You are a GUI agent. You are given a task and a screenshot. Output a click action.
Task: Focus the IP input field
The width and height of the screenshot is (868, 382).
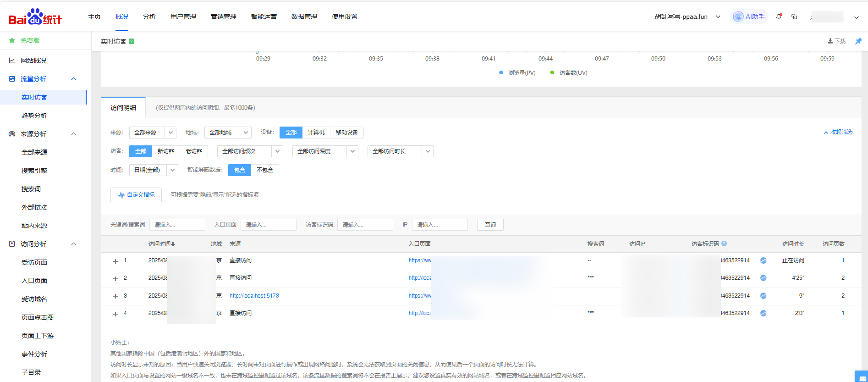[x=440, y=225]
